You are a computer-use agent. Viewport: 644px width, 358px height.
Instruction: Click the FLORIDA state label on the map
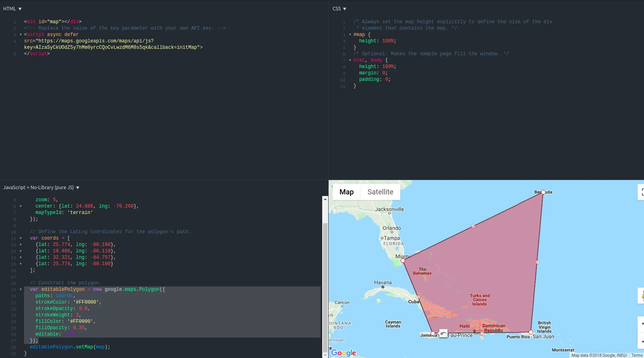pos(394,244)
